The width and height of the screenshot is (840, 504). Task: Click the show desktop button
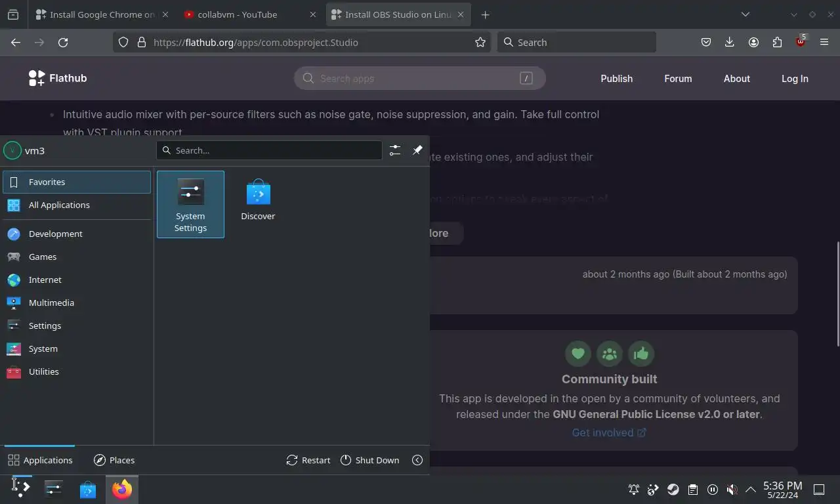click(x=819, y=490)
